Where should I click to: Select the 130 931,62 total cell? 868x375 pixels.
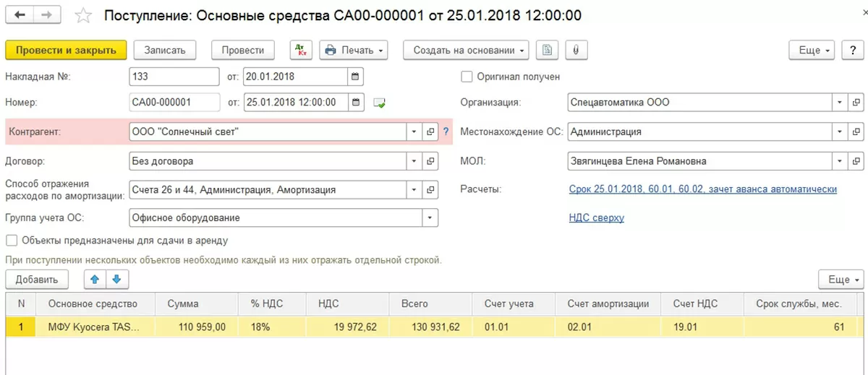tap(431, 327)
